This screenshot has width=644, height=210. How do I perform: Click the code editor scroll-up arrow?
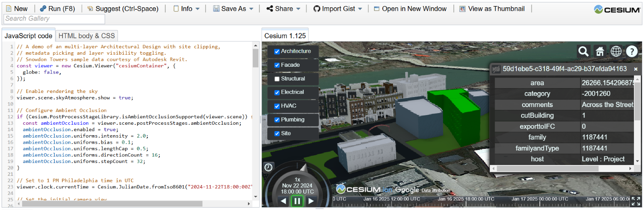point(256,45)
